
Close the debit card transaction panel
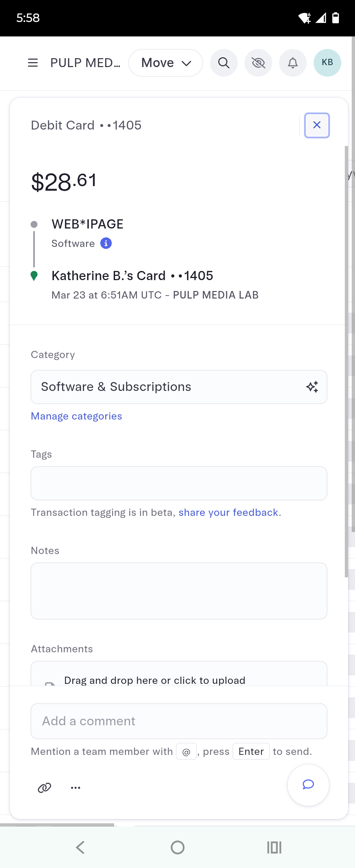click(x=317, y=125)
